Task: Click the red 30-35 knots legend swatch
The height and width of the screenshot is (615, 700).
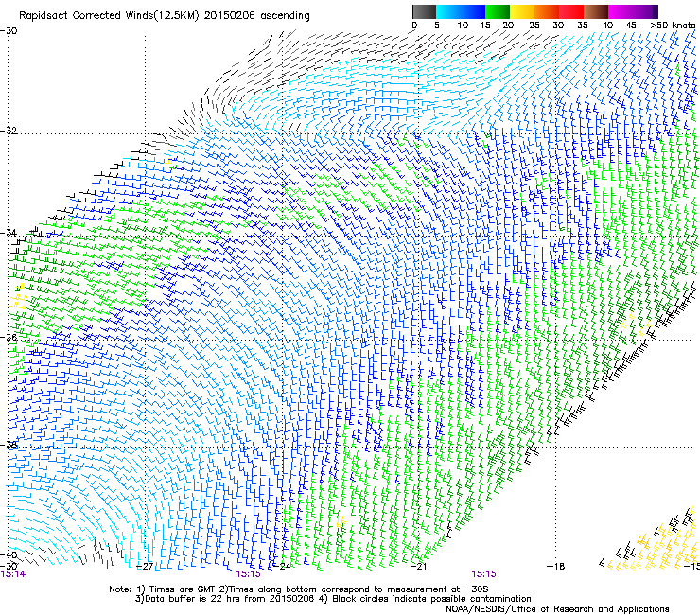Action: [571, 11]
